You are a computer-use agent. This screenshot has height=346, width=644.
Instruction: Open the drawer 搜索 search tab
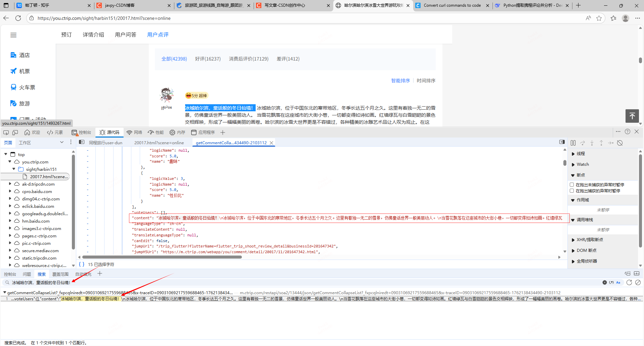(42, 274)
